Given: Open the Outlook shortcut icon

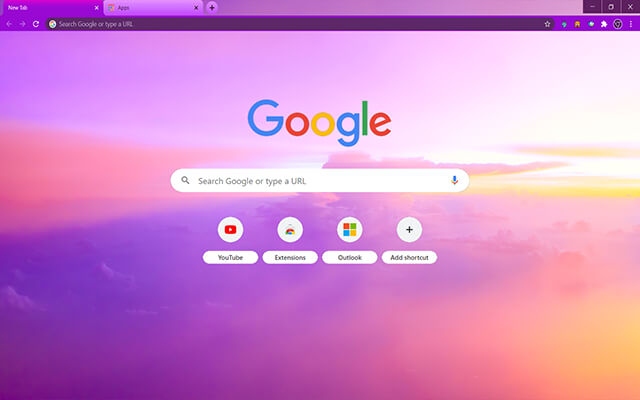Looking at the screenshot, I should click(349, 229).
